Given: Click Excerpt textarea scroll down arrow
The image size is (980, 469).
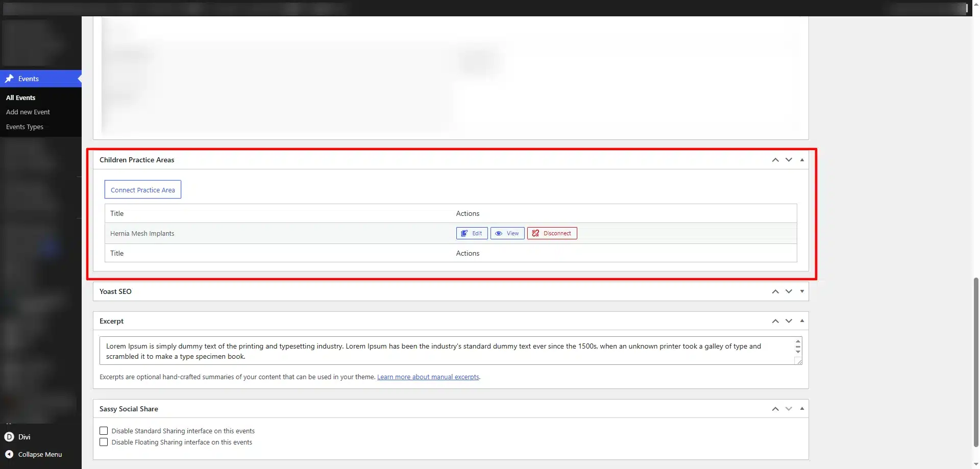Looking at the screenshot, I should click(798, 352).
